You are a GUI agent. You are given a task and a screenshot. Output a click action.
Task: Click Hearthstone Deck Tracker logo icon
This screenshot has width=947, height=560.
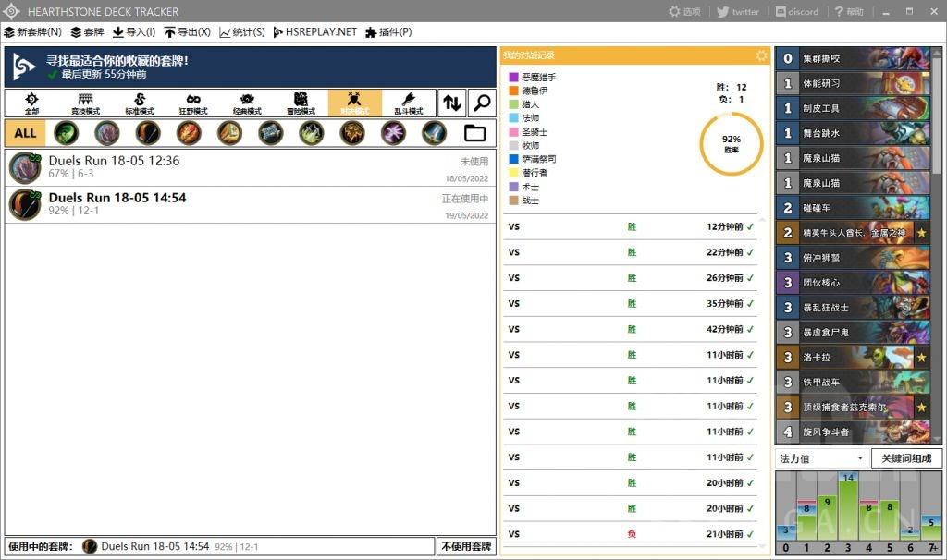click(x=11, y=11)
